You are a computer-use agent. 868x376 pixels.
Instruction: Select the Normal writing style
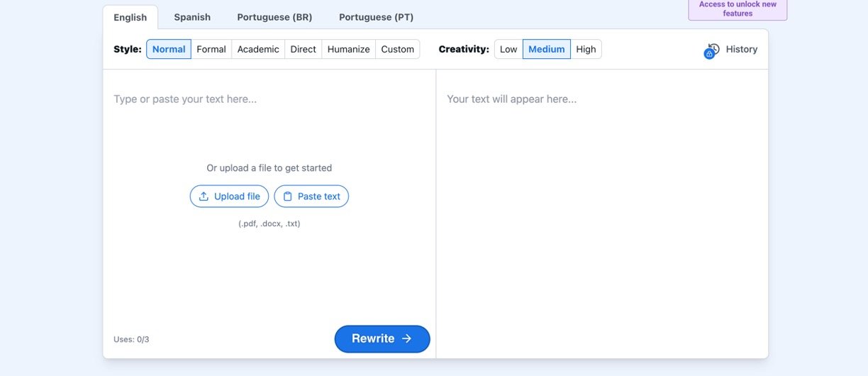coord(169,49)
